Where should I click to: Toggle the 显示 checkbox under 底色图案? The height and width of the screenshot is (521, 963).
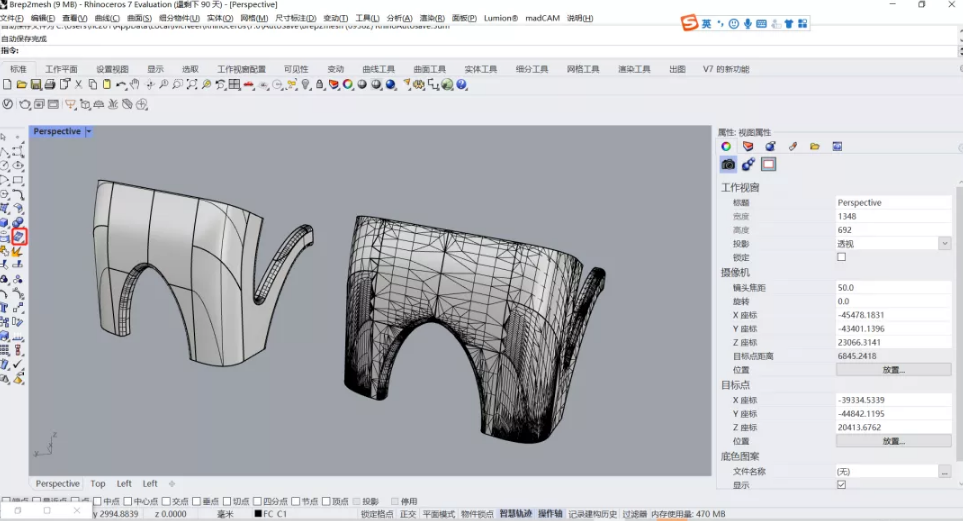(841, 484)
